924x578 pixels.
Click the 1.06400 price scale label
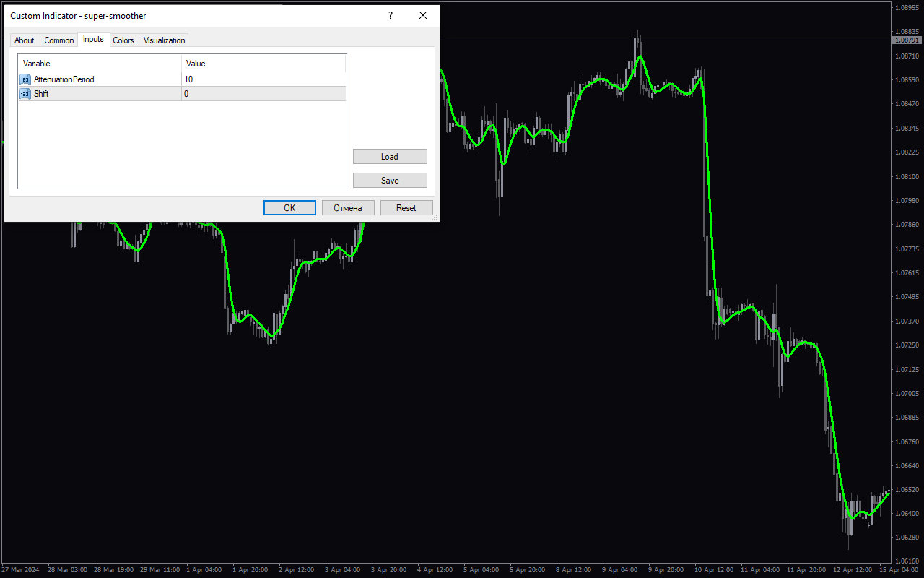click(x=906, y=514)
